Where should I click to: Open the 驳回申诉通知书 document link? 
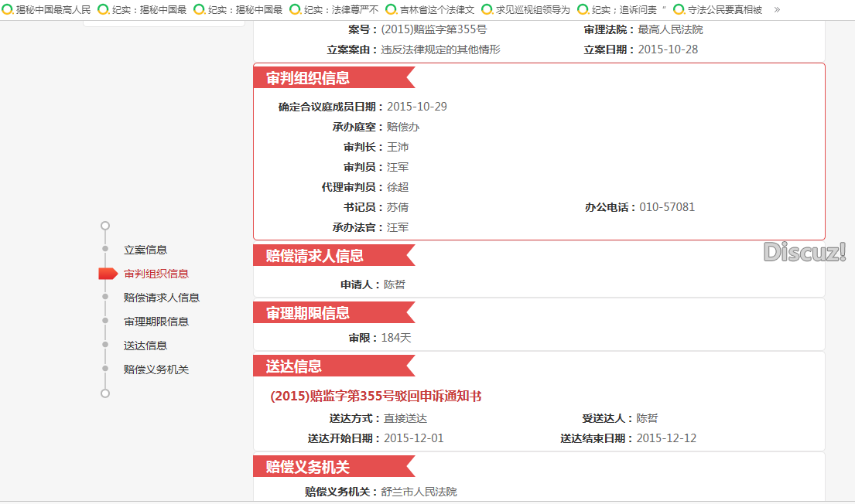point(376,396)
